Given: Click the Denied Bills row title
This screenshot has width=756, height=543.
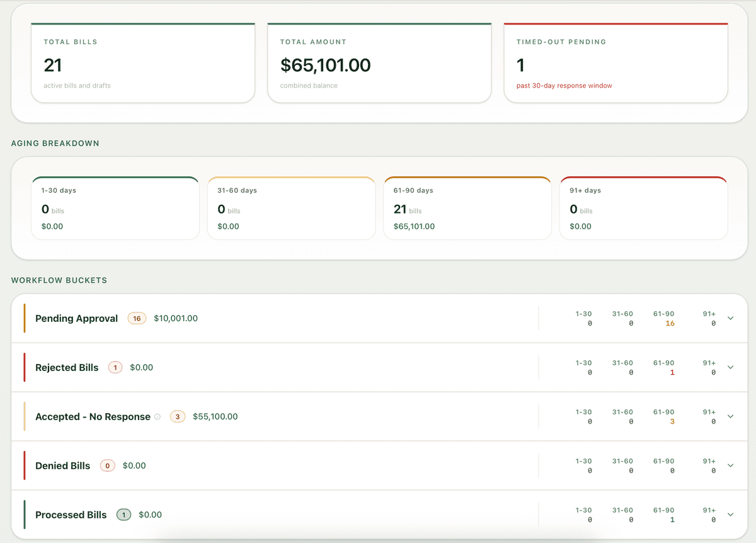Looking at the screenshot, I should [62, 466].
